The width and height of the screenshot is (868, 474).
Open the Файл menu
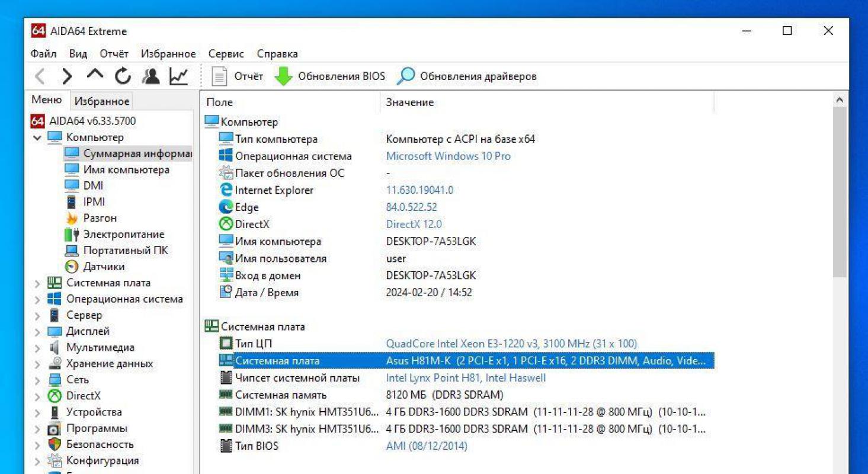click(x=43, y=54)
